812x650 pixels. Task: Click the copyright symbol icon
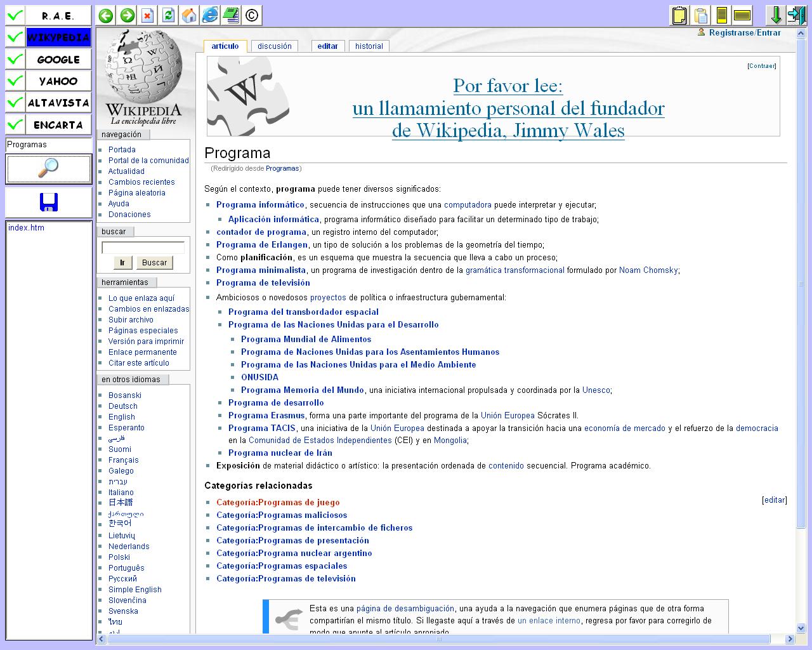tap(252, 15)
